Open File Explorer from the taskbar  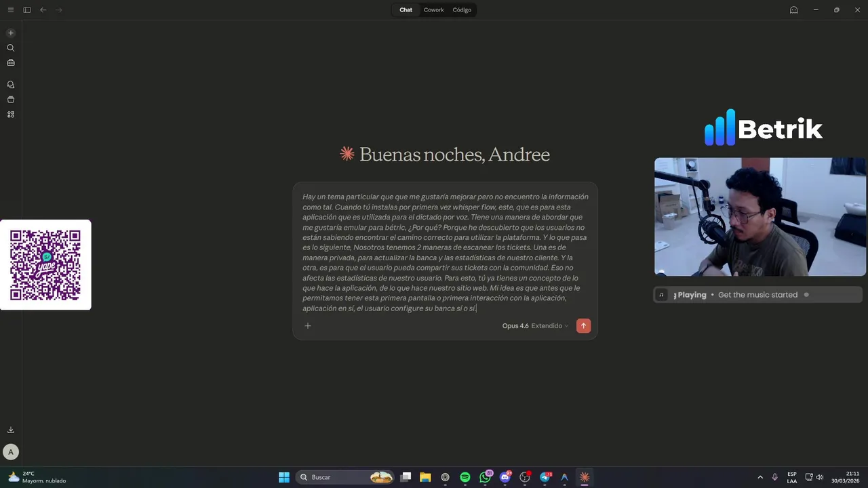(425, 477)
